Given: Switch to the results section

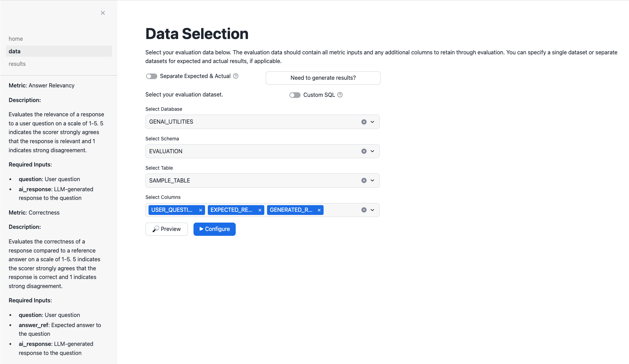Looking at the screenshot, I should click(x=17, y=64).
